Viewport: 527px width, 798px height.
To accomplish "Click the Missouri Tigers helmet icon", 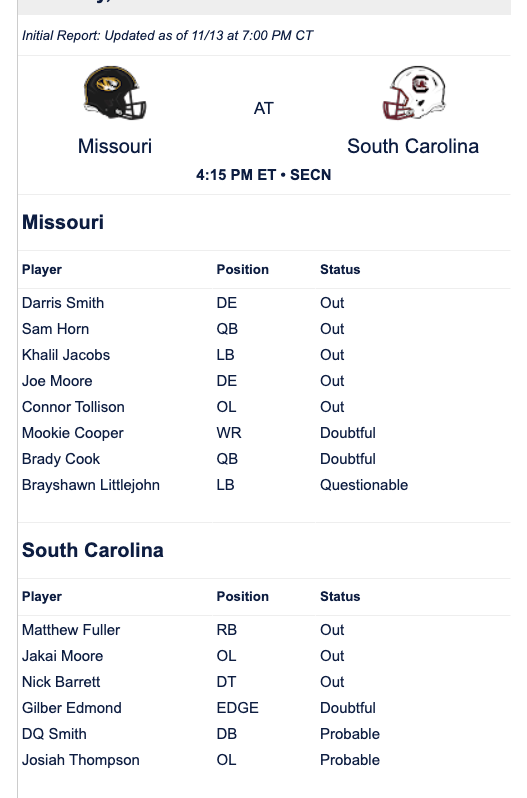I will click(x=115, y=93).
